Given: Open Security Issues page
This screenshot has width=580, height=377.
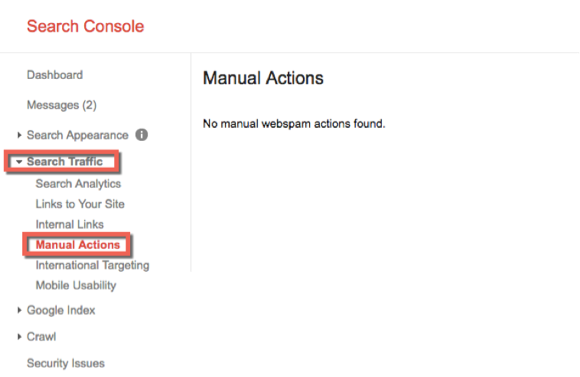Looking at the screenshot, I should (x=65, y=363).
